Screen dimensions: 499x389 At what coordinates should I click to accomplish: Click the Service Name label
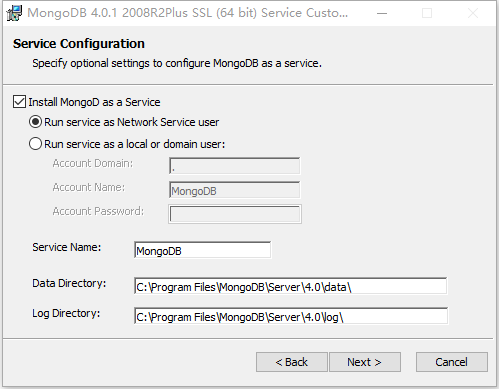click(x=67, y=247)
